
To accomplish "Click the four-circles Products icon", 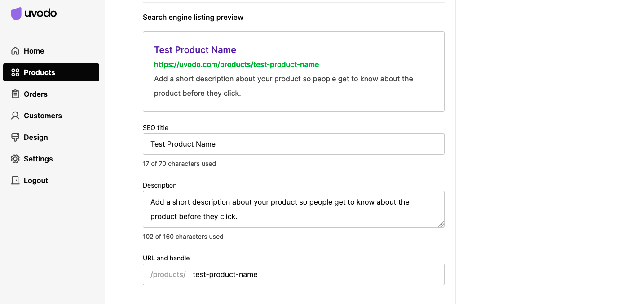I will pyautogui.click(x=15, y=72).
